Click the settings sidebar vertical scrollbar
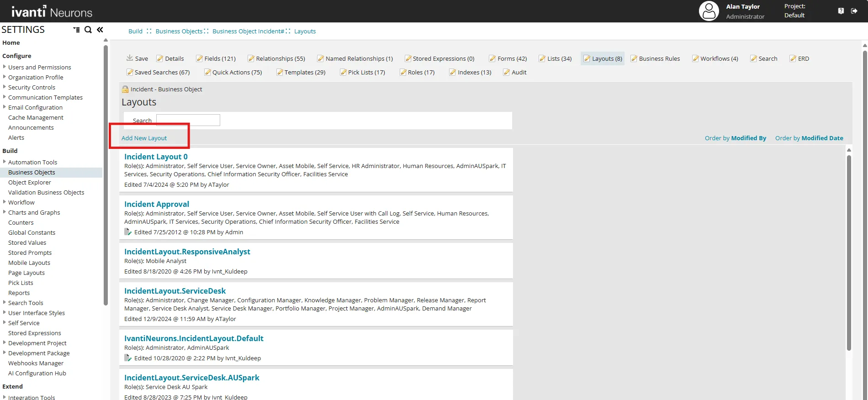 (106, 175)
